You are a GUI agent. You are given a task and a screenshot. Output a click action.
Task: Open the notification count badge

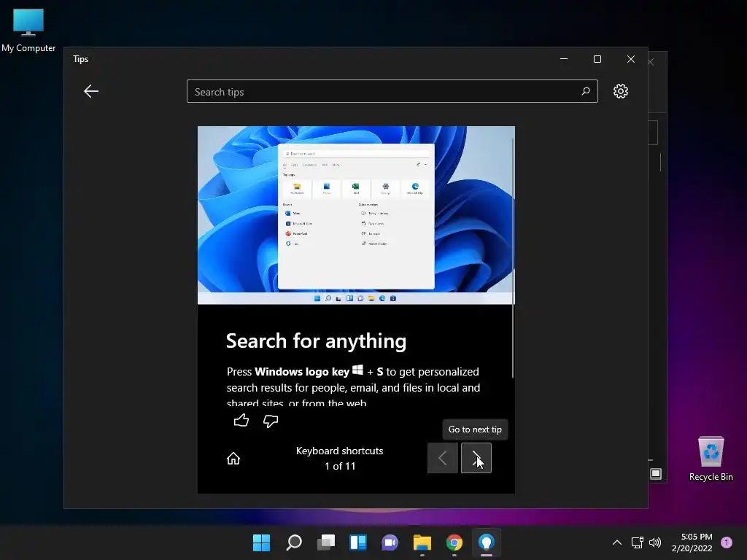(x=727, y=542)
